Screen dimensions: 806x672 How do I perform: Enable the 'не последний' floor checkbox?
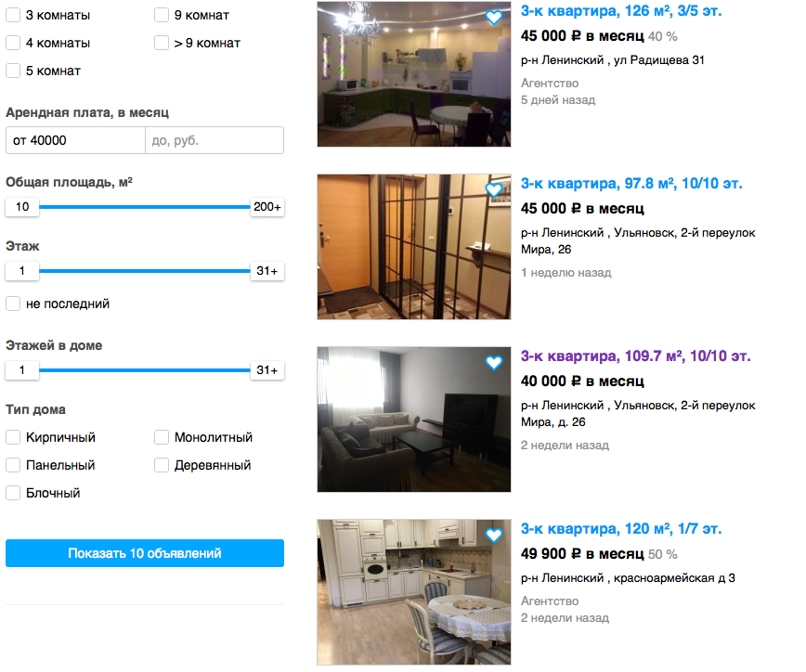[13, 304]
